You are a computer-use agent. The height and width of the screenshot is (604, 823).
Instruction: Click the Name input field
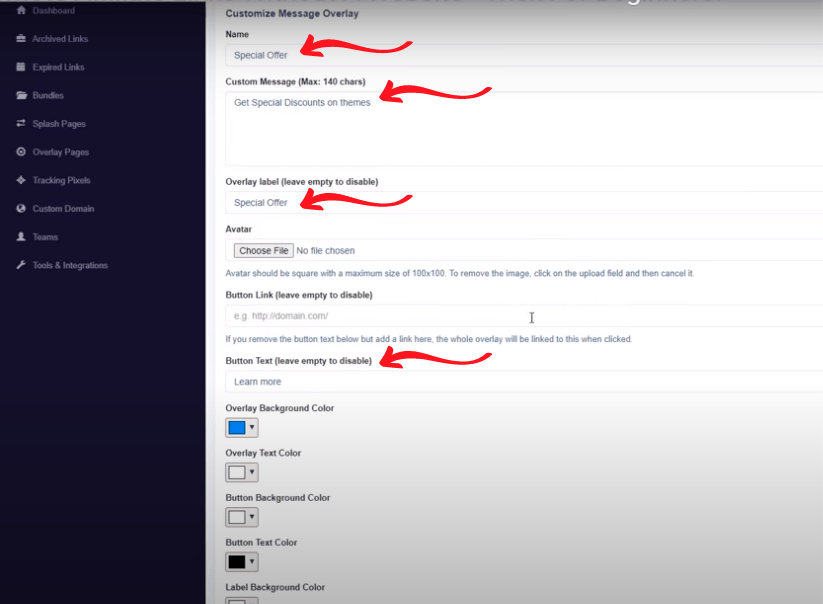(524, 55)
